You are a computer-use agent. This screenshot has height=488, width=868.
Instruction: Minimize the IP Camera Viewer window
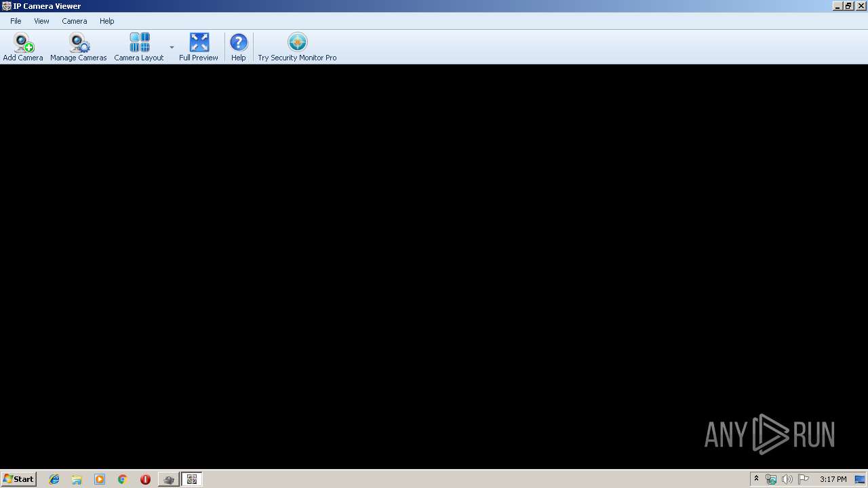pyautogui.click(x=837, y=6)
